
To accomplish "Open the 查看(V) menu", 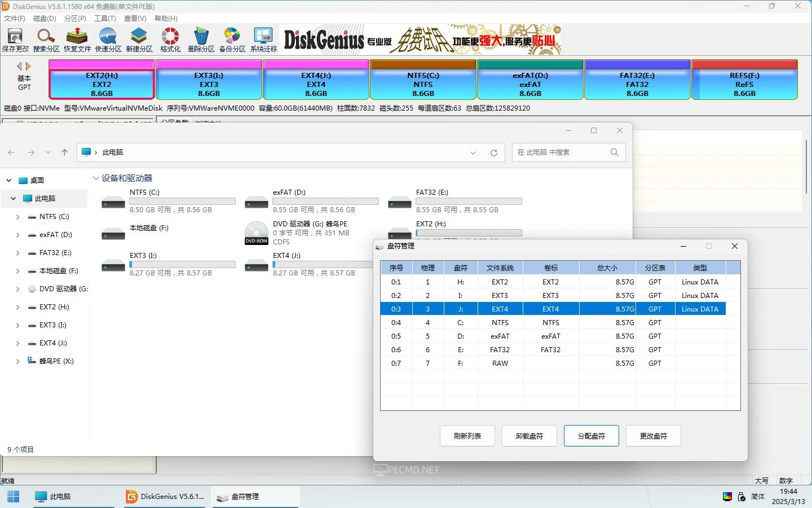I will [135, 19].
